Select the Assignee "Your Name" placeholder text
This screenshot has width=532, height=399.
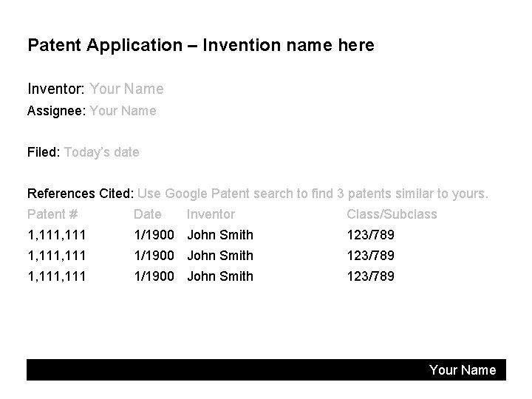tap(123, 112)
